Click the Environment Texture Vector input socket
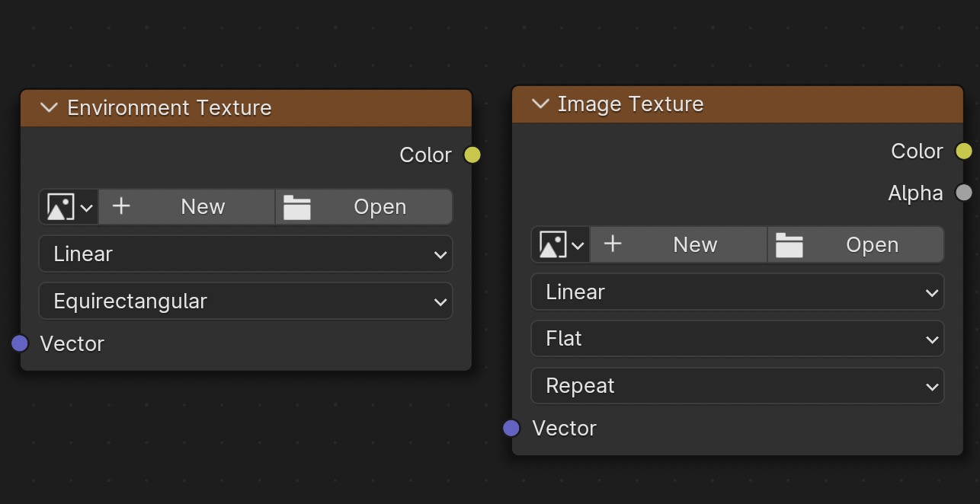 pyautogui.click(x=21, y=344)
